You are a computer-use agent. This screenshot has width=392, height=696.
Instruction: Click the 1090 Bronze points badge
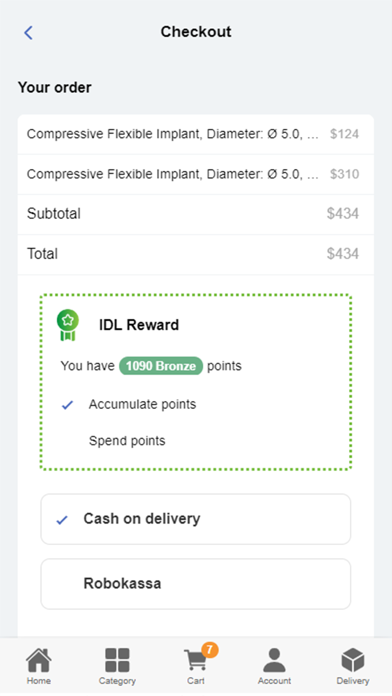coord(161,366)
